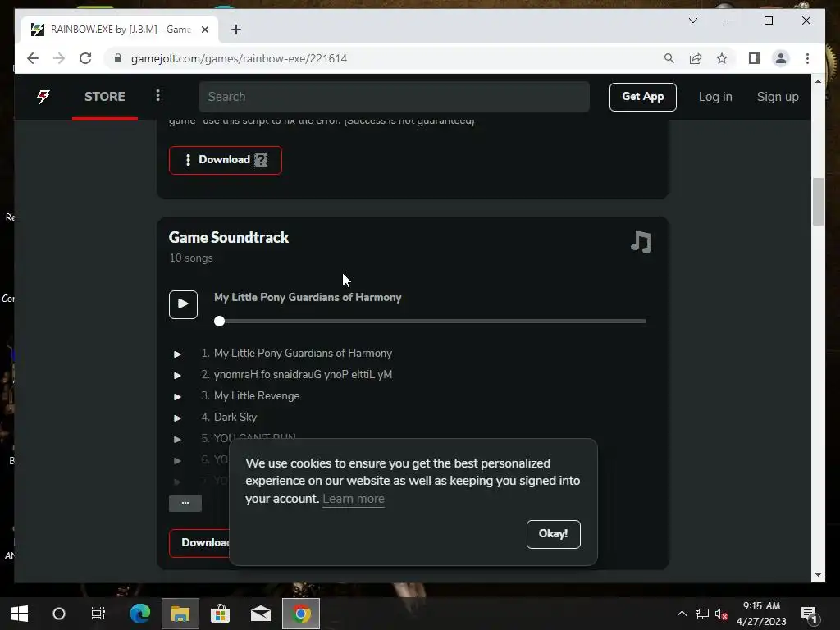Open Mail app from taskbar
Screen dimensions: 840x630
coord(260,614)
